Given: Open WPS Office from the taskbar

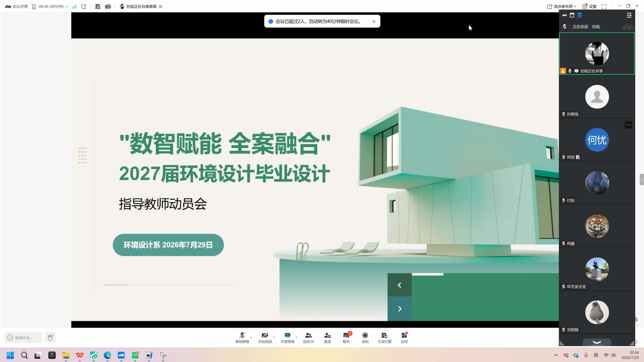Looking at the screenshot, I should pyautogui.click(x=80, y=355).
